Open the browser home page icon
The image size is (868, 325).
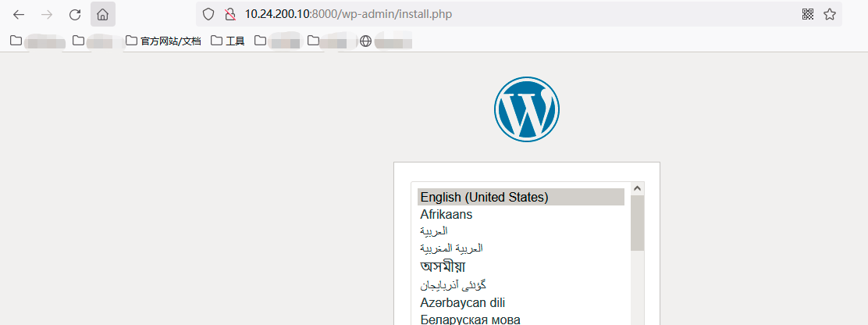point(102,14)
